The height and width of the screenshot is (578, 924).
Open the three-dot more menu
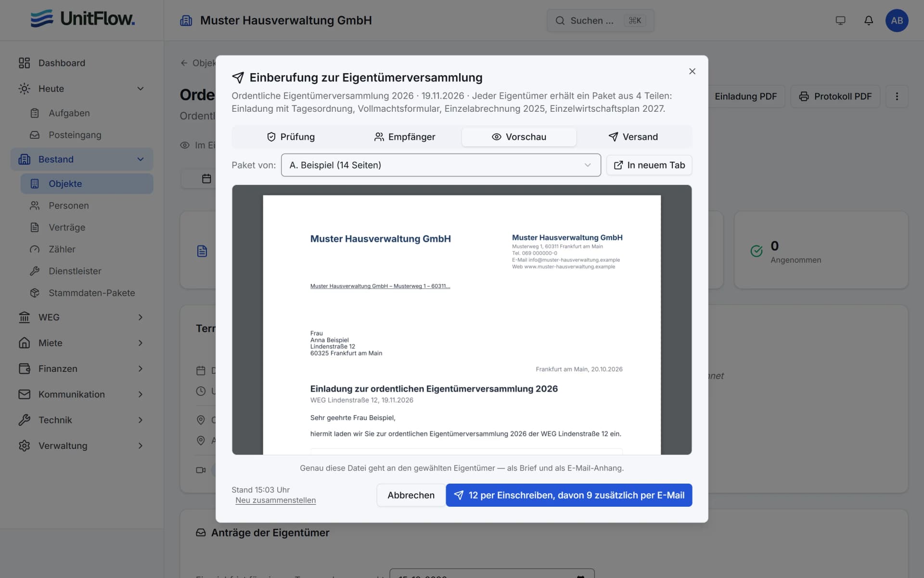897,96
